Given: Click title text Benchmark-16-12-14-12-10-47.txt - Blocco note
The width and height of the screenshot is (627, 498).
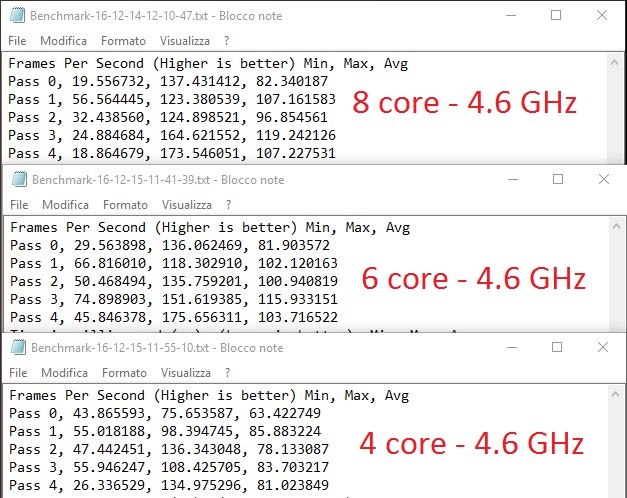Looking at the screenshot, I should tap(156, 16).
